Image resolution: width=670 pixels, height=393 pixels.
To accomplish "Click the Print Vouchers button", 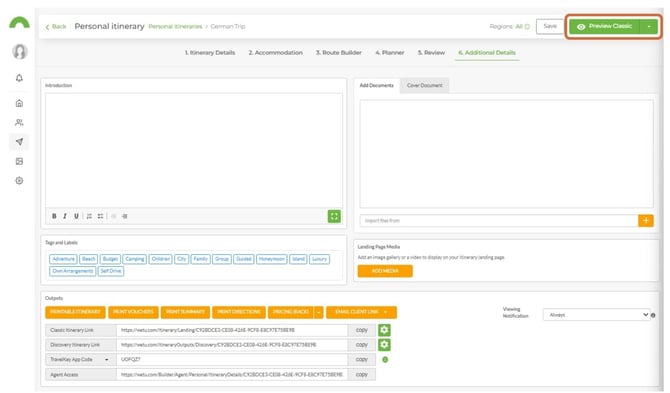I will point(133,312).
